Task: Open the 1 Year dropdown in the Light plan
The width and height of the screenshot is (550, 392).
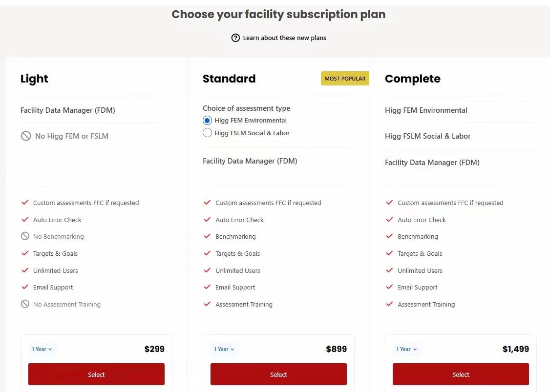Action: [42, 349]
